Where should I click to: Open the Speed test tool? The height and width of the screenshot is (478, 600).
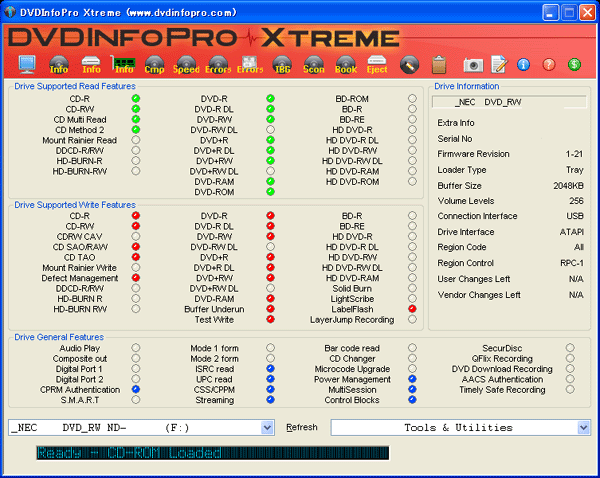[x=186, y=65]
